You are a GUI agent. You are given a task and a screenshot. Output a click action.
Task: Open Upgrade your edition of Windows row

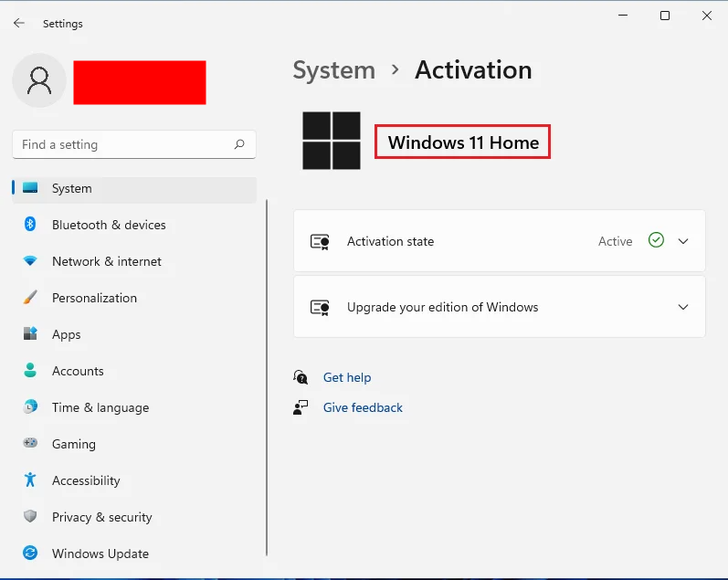point(500,307)
